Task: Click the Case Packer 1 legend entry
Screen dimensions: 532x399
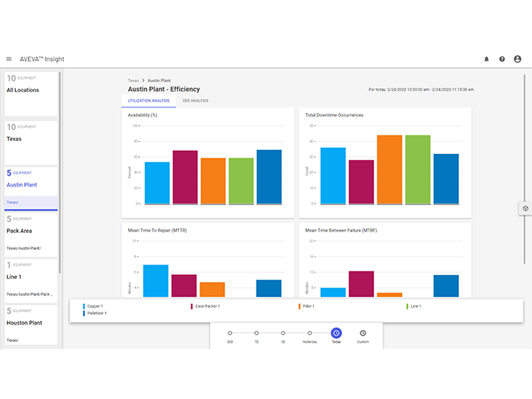Action: click(207, 306)
